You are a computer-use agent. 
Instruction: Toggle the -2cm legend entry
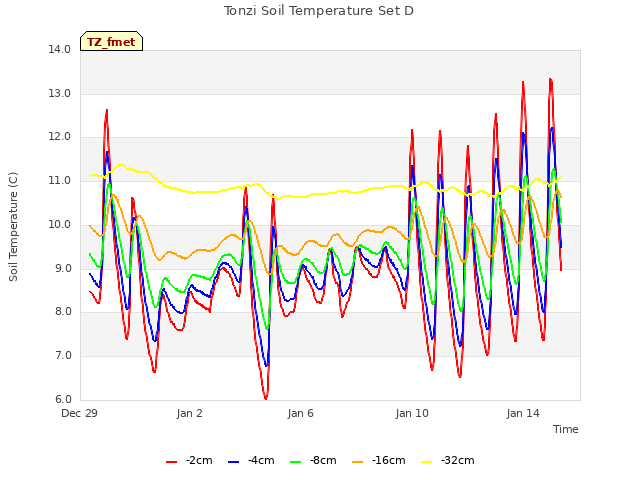tap(189, 460)
